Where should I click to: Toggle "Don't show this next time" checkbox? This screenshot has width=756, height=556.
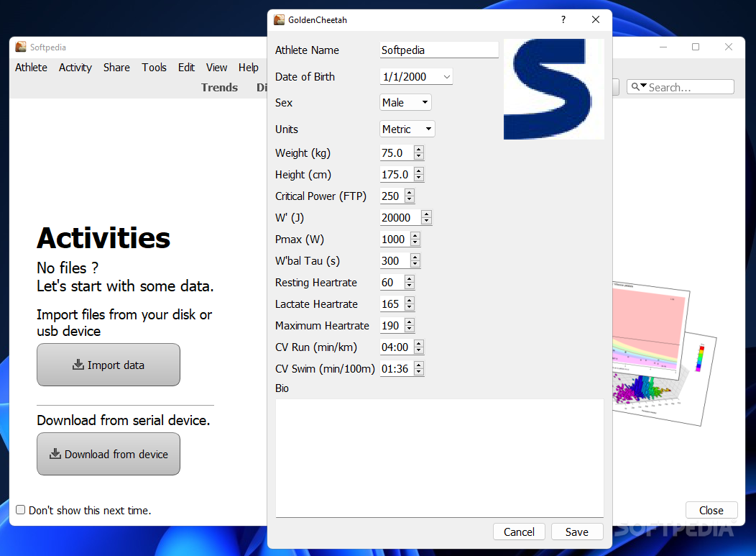pyautogui.click(x=20, y=510)
